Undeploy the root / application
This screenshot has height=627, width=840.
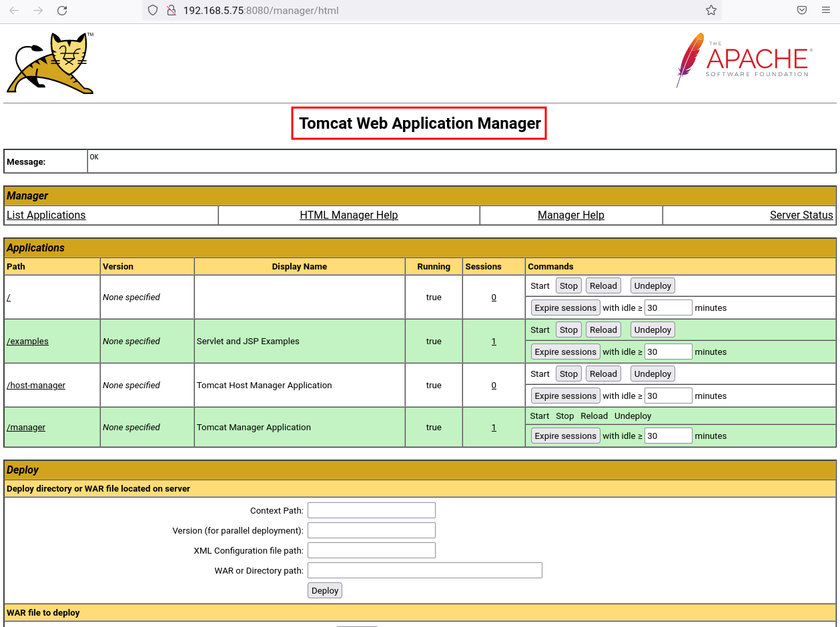point(653,285)
